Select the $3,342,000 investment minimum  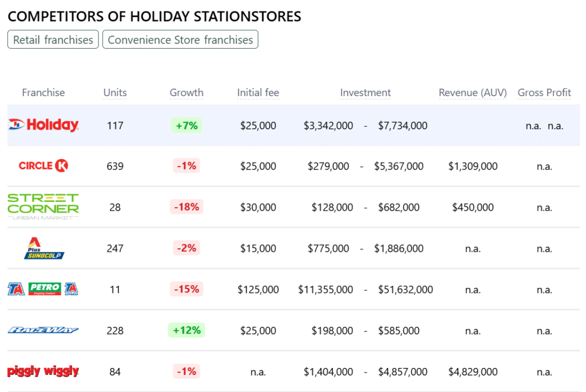pos(328,125)
